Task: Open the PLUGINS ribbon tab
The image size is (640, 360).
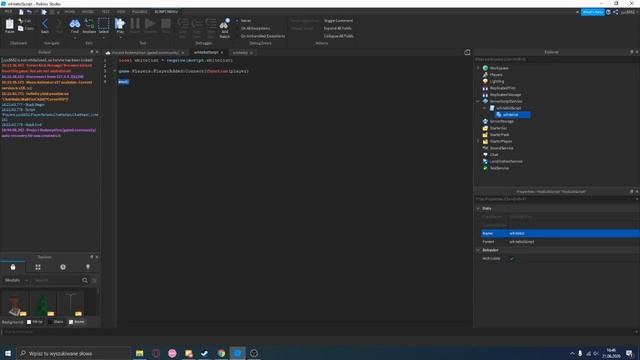Action: [140, 12]
